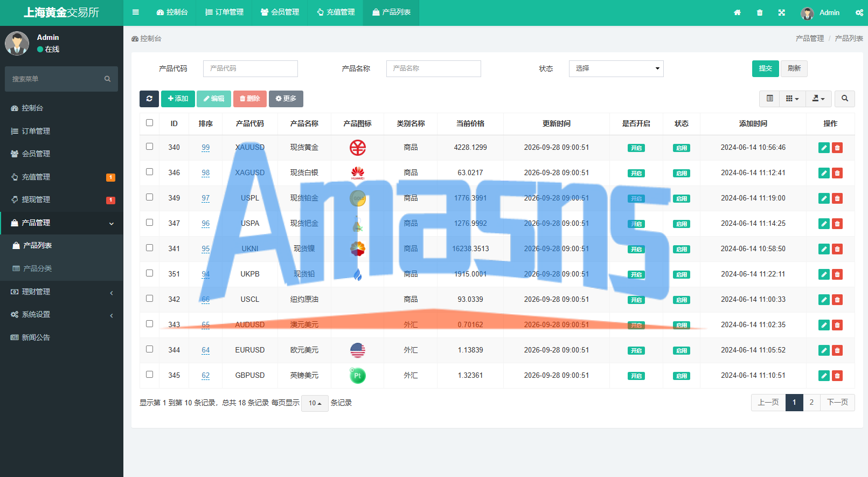The height and width of the screenshot is (477, 868).
Task: Open the export dropdown button
Action: [x=819, y=99]
